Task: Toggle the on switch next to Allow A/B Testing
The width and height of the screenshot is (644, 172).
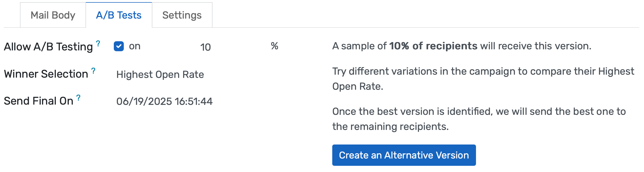Action: point(118,46)
